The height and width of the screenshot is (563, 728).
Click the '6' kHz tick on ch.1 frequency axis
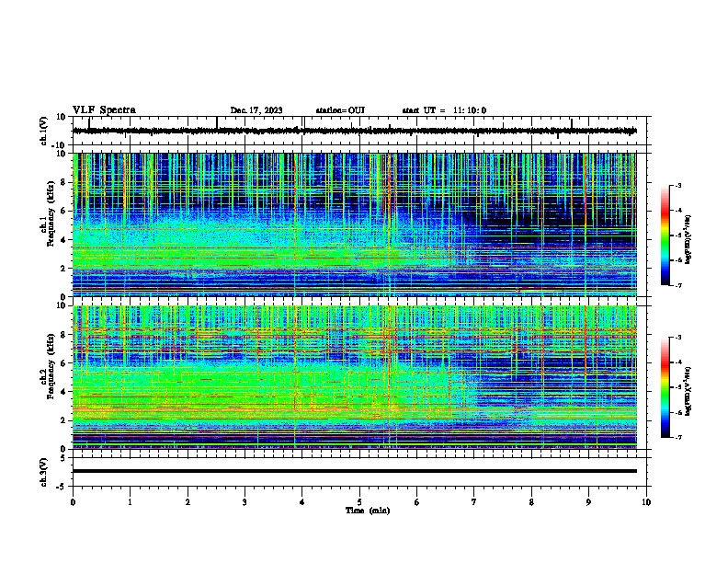point(63,212)
